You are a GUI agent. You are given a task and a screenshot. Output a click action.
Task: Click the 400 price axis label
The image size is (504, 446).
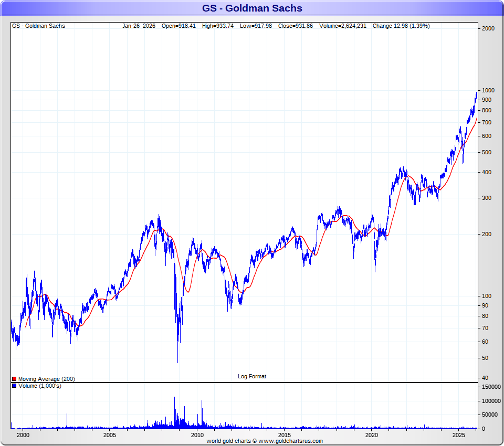(x=487, y=172)
